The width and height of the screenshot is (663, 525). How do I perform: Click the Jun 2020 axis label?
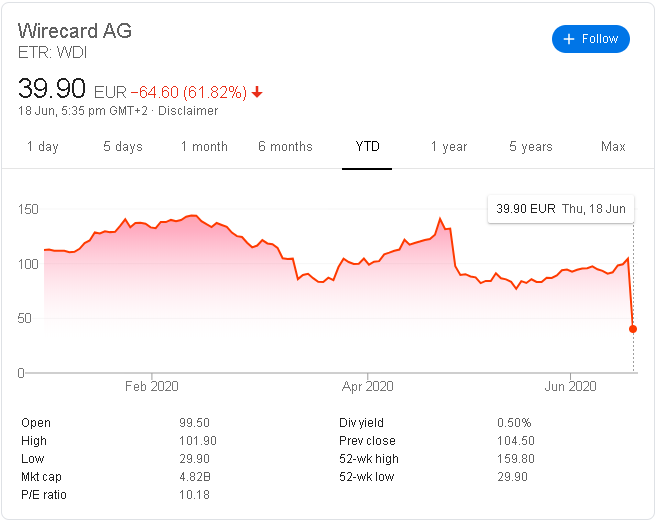[x=570, y=386]
